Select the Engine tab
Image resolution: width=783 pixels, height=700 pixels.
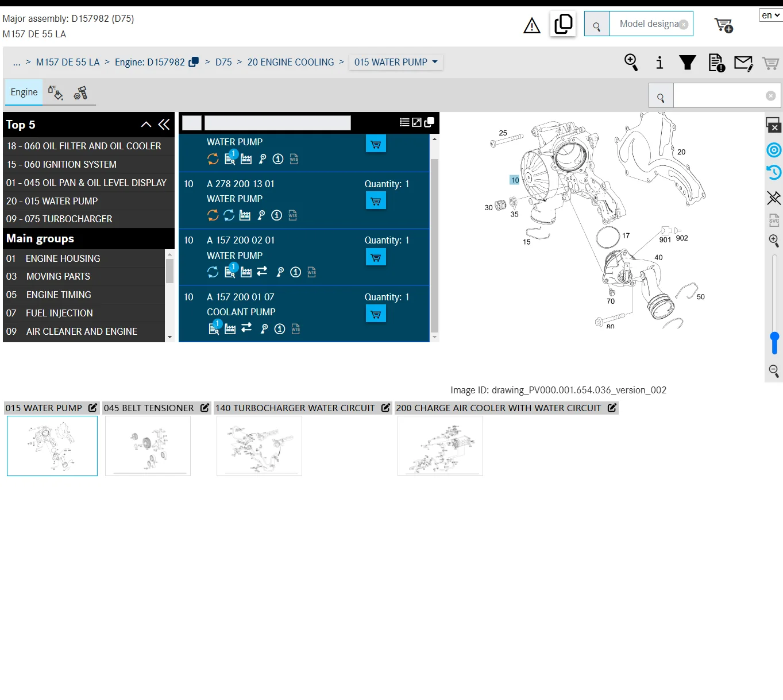[24, 92]
